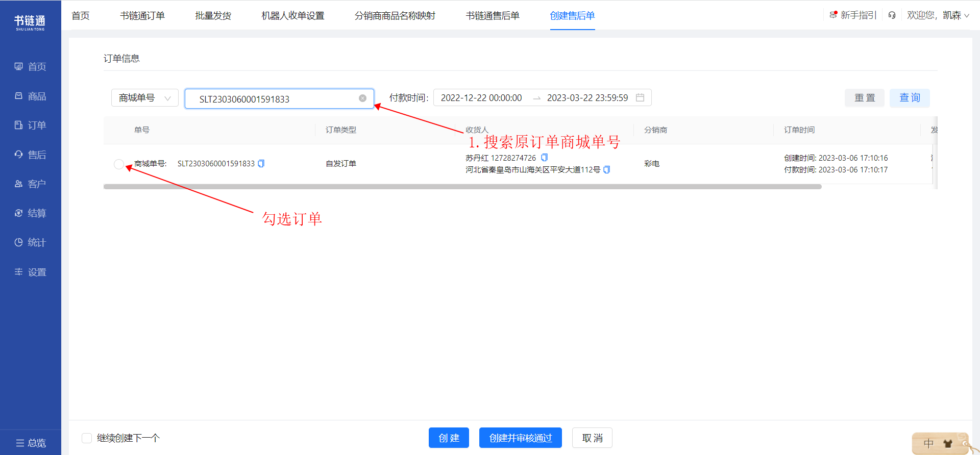This screenshot has height=455, width=980.
Task: Click the 自发订单 order type cell
Action: [341, 164]
